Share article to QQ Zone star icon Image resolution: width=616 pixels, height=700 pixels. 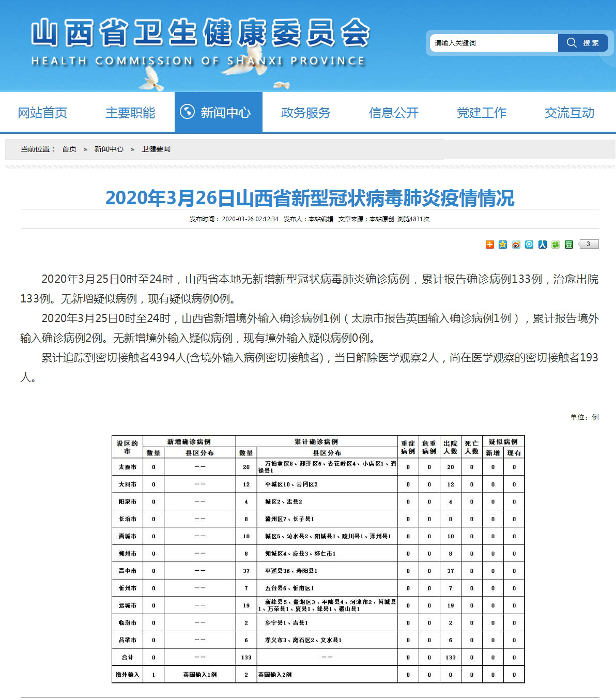tap(503, 245)
